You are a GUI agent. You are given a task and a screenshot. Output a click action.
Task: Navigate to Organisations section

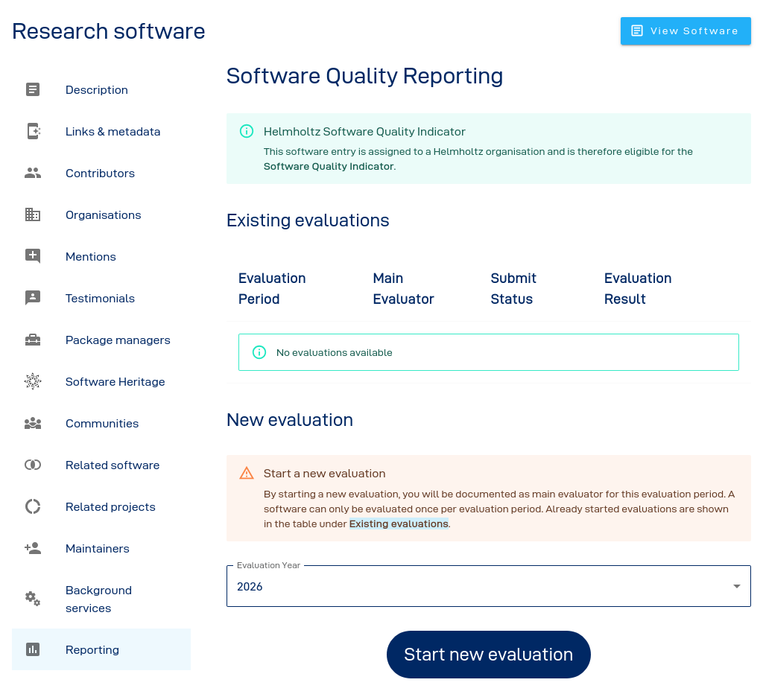(101, 215)
